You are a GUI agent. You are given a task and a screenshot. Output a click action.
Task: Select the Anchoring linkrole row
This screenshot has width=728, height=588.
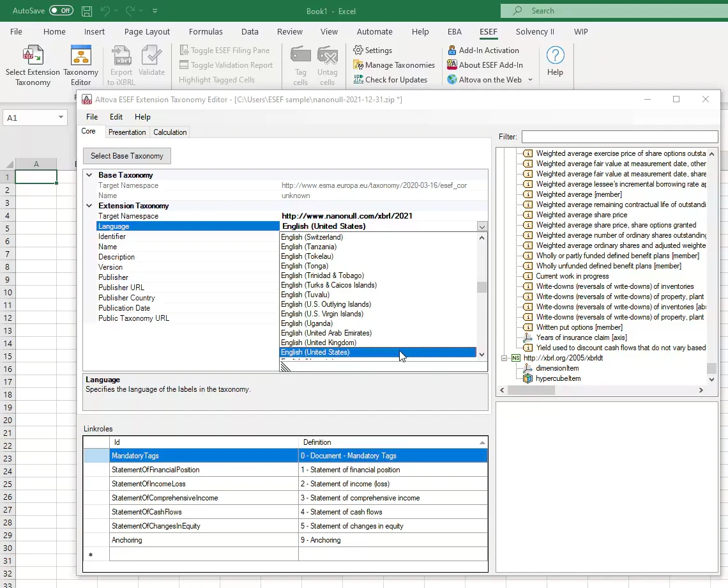(285, 540)
